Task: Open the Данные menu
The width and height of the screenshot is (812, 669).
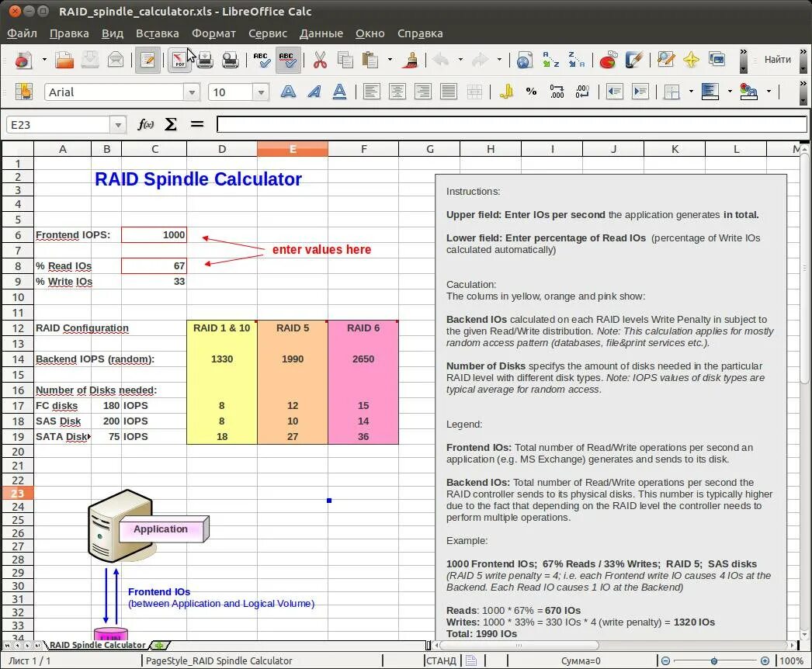Action: 321,33
